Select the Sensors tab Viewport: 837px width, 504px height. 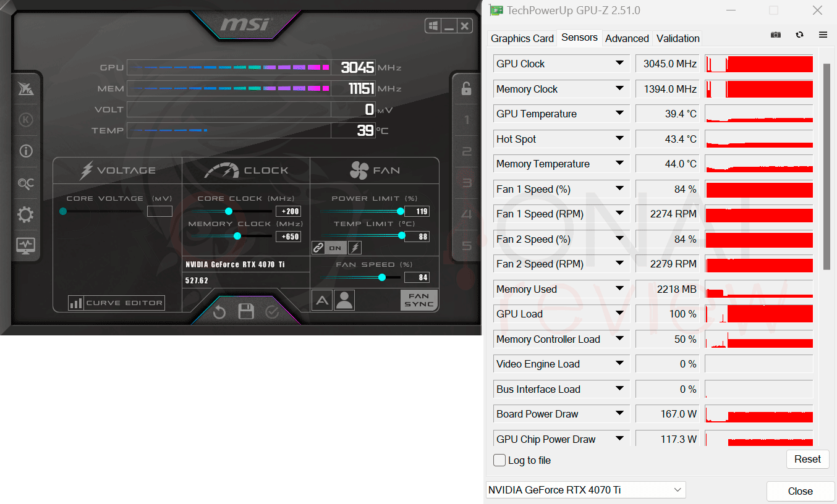(579, 37)
